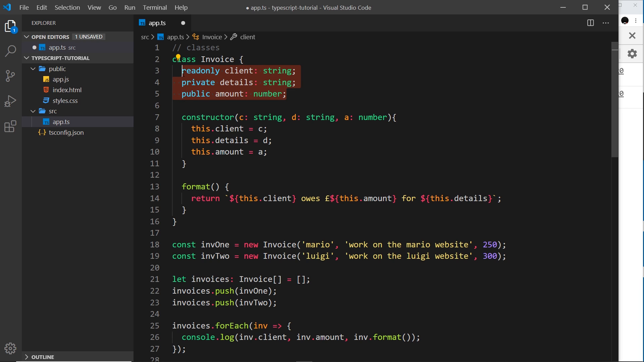Open the Go menu
Screen dimensions: 644x362
point(113,7)
